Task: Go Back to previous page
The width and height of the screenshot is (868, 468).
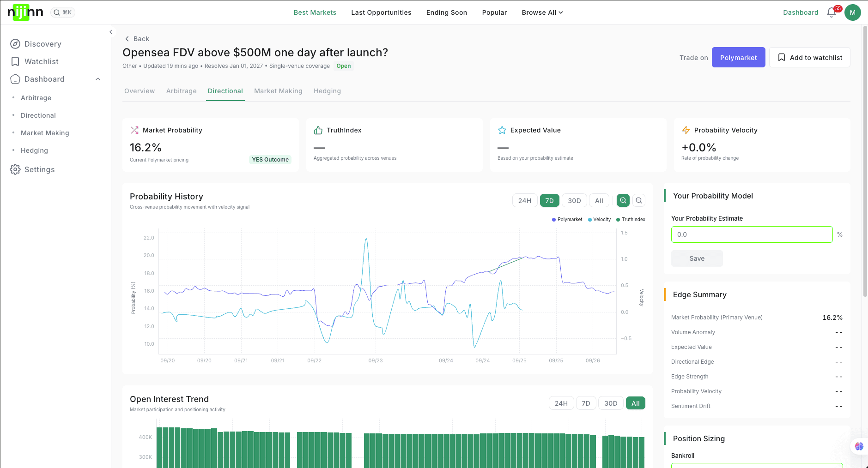Action: (137, 39)
